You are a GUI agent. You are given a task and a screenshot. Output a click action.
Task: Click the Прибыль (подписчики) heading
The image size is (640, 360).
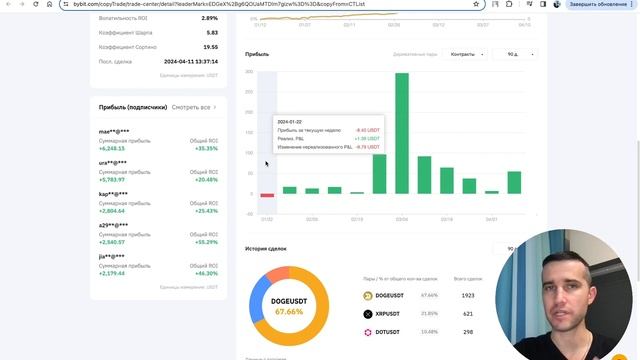click(133, 107)
